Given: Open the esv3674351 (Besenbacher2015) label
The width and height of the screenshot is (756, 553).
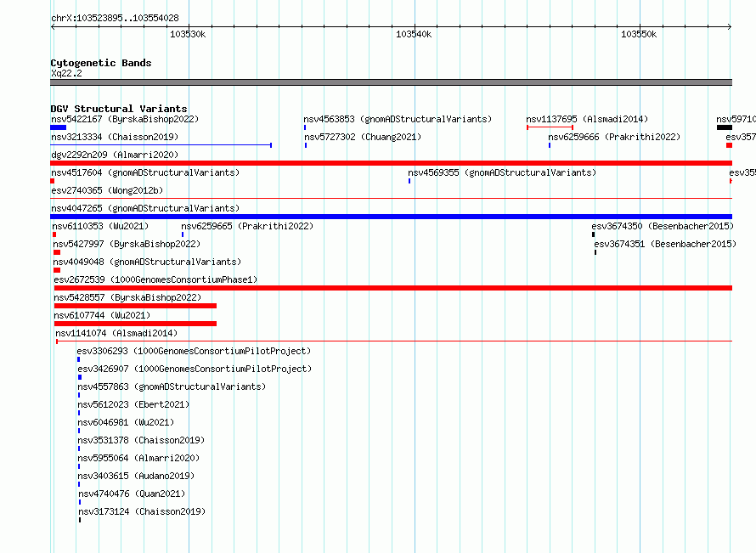Looking at the screenshot, I should (x=665, y=244).
